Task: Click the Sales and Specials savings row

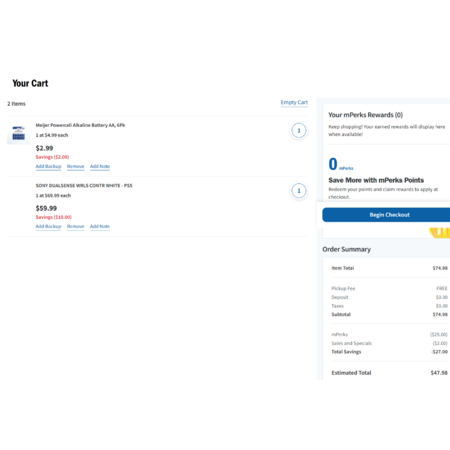Action: click(x=389, y=343)
